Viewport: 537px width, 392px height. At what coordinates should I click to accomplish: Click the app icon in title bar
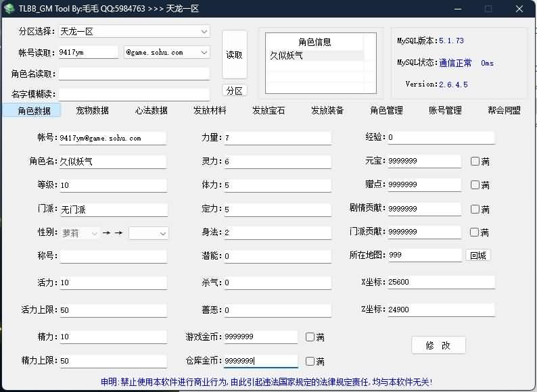click(x=9, y=8)
